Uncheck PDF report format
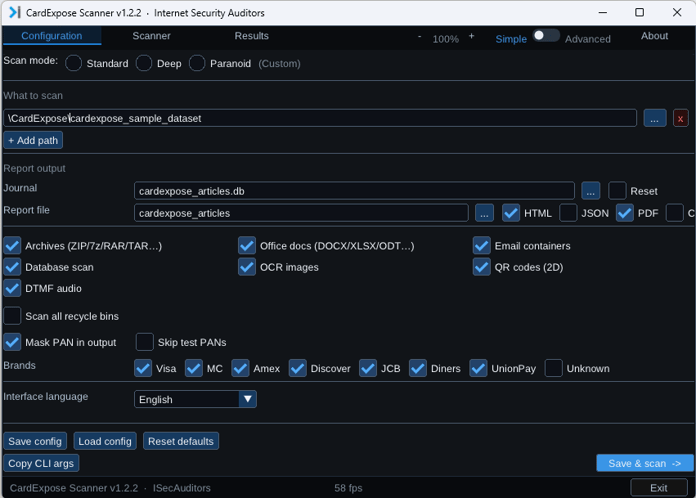The height and width of the screenshot is (498, 696). [625, 213]
